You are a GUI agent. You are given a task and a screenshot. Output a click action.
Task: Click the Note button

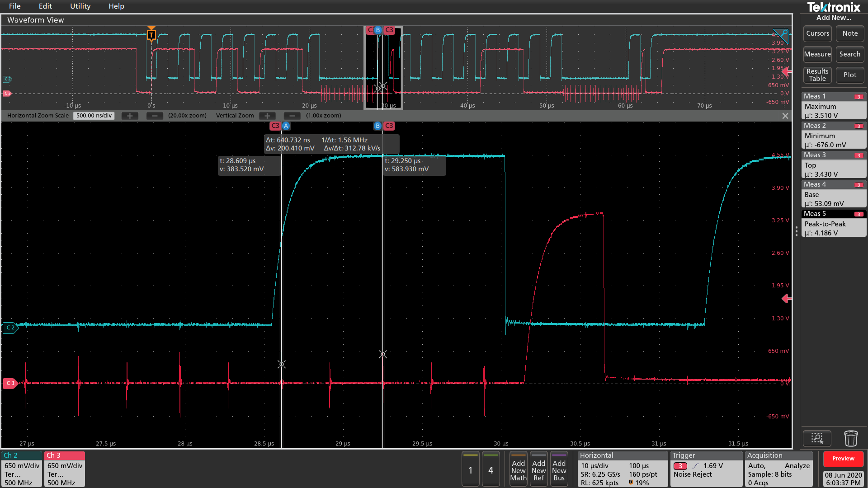[x=850, y=33]
